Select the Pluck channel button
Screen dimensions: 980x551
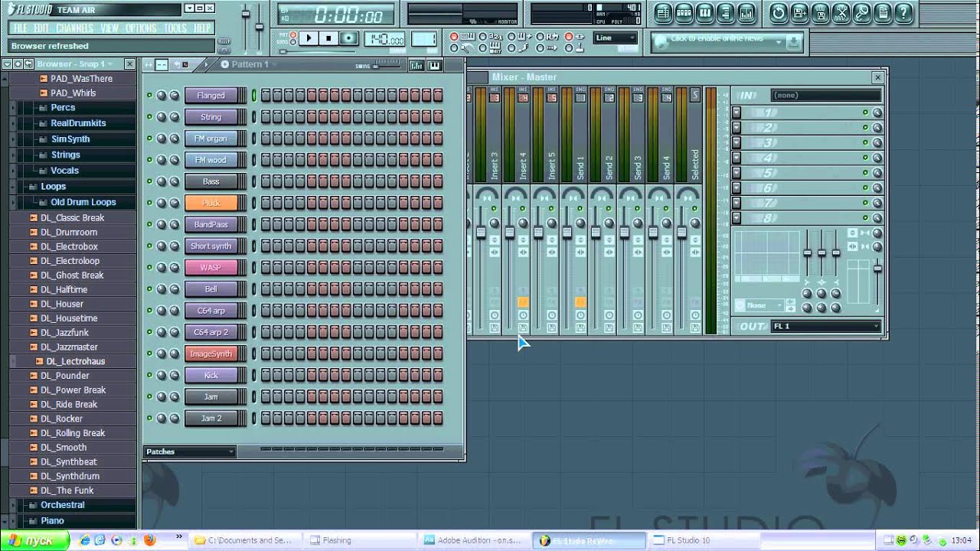tap(211, 203)
